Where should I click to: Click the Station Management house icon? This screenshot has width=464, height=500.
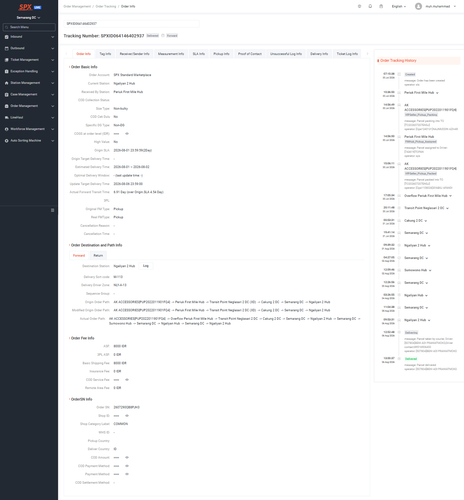click(x=6, y=83)
